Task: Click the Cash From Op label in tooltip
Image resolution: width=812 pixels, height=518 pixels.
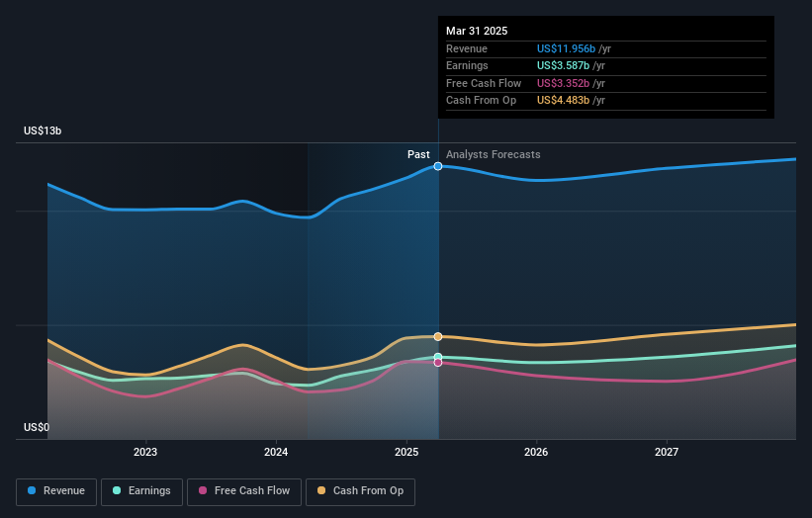Action: pyautogui.click(x=481, y=101)
